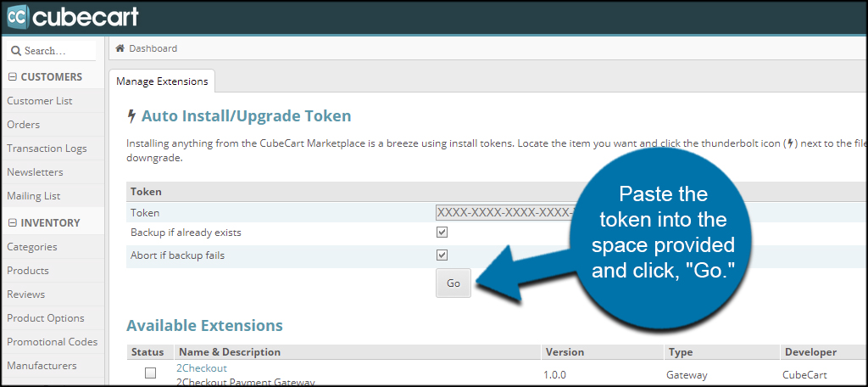Click the CubeCart logo
This screenshot has width=868, height=387.
(73, 17)
